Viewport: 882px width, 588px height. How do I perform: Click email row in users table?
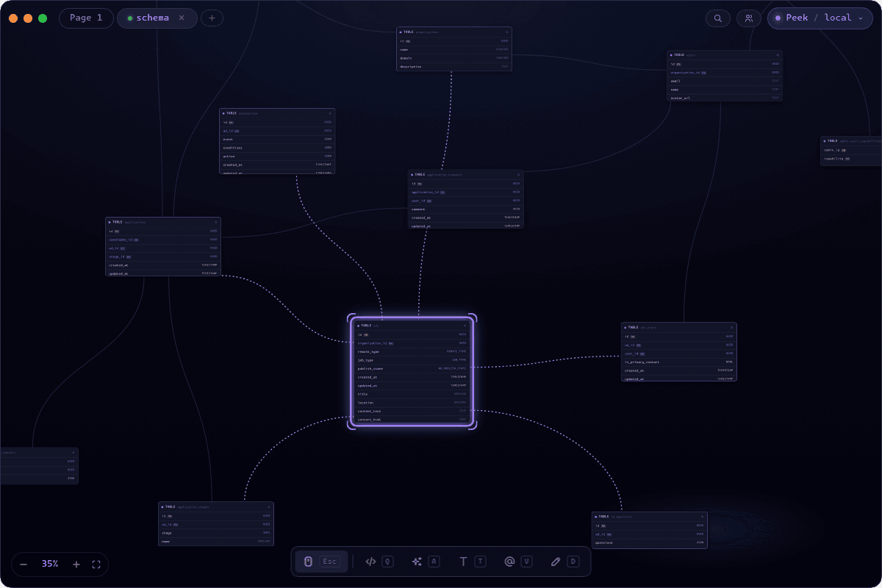click(x=725, y=81)
